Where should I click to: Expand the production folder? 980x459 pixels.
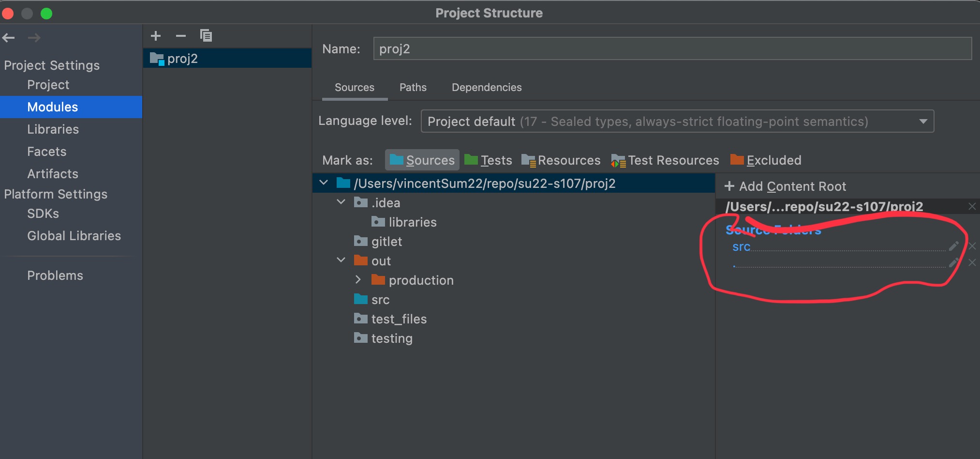[358, 280]
